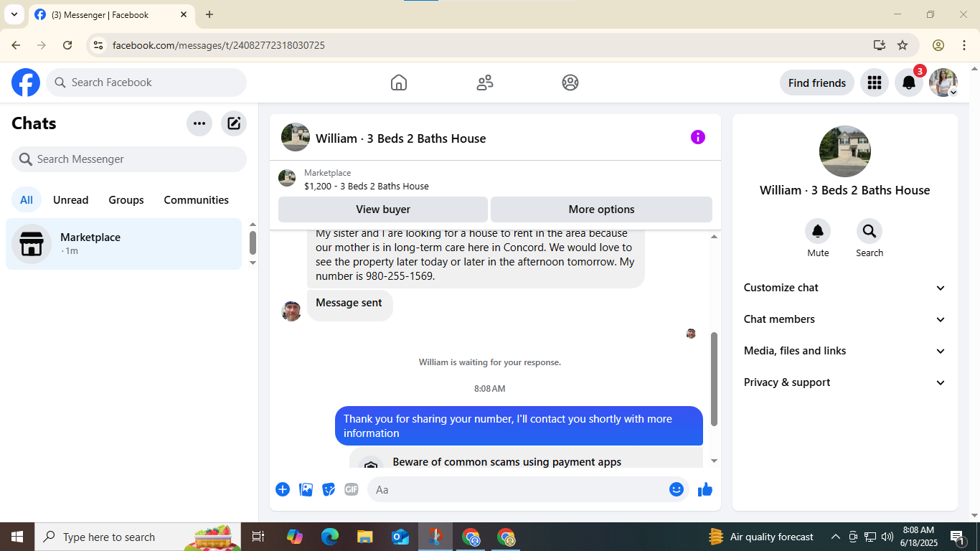This screenshot has height=551, width=980.
Task: Select the Groups chats tab
Action: (x=126, y=200)
